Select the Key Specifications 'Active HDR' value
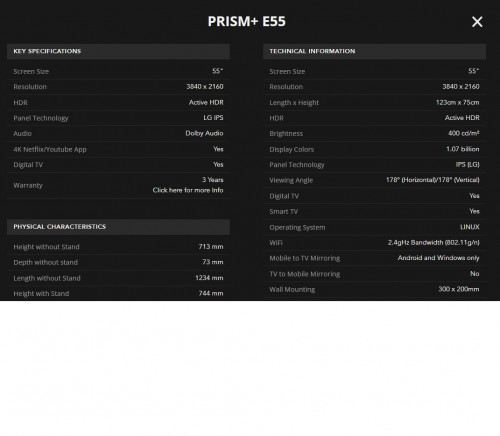The width and height of the screenshot is (500, 436). [x=206, y=102]
